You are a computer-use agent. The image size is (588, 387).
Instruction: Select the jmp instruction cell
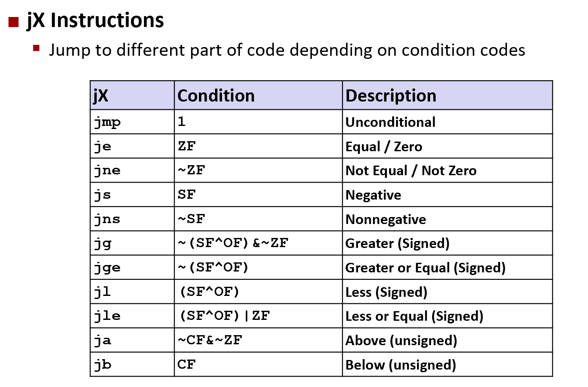click(x=132, y=122)
